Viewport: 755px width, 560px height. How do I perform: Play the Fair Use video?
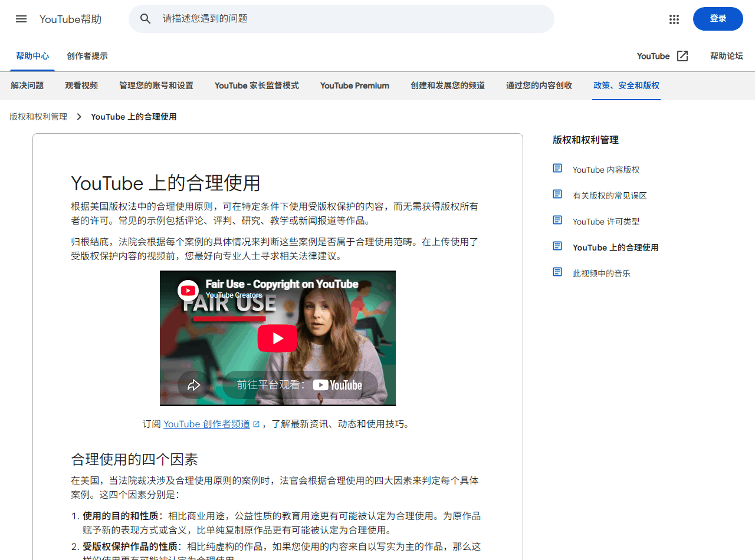click(277, 338)
